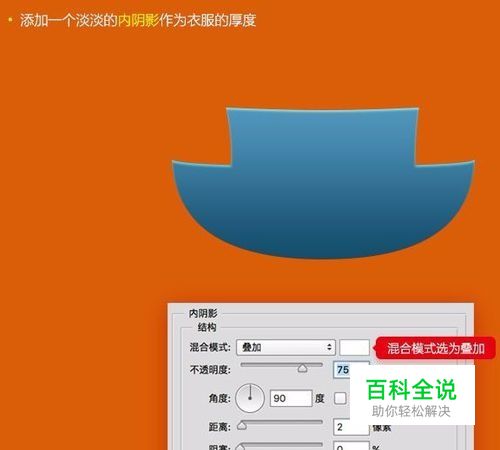Viewport: 500px width, 450px height.
Task: Click the 角度: label
Action: (219, 398)
